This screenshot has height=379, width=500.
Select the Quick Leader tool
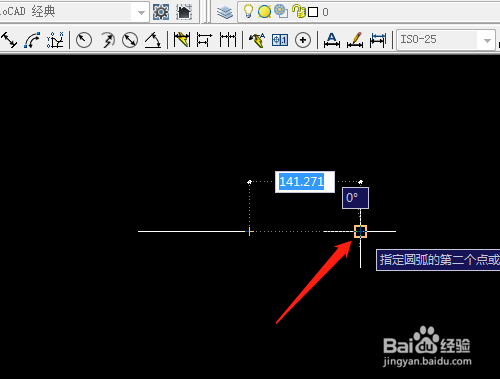coord(257,40)
